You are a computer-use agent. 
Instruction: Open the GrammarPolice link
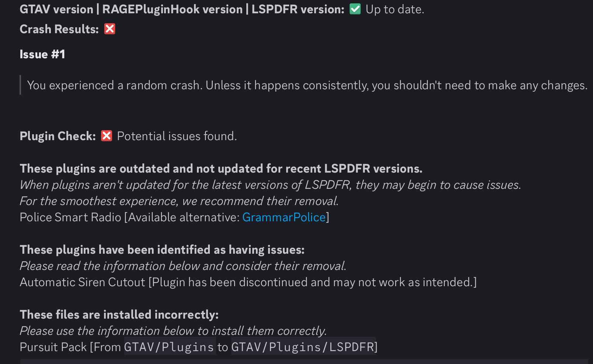[284, 217]
